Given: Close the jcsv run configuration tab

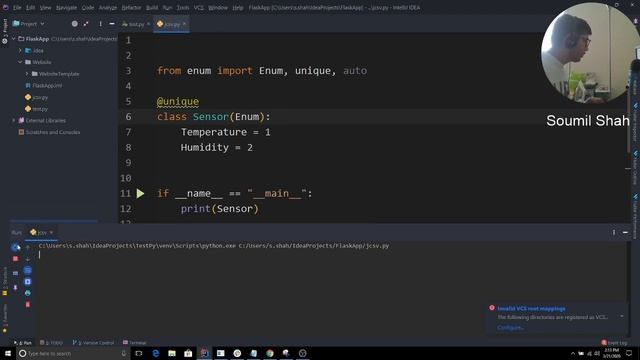Looking at the screenshot, I should (51, 232).
